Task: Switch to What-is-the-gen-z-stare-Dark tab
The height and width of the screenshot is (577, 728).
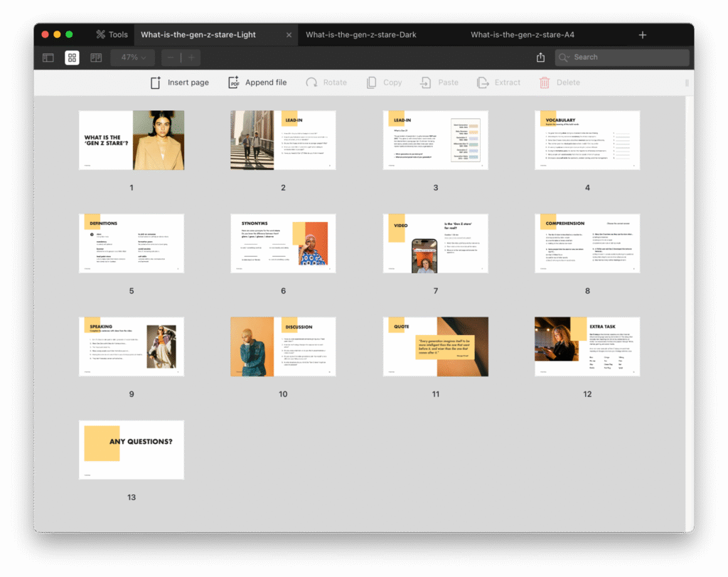Action: (x=360, y=35)
